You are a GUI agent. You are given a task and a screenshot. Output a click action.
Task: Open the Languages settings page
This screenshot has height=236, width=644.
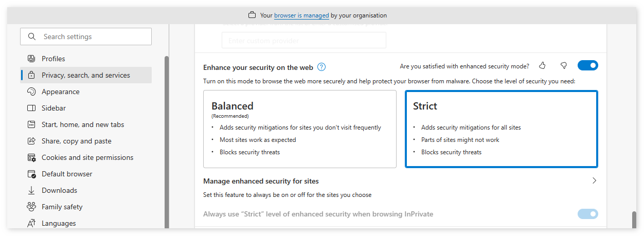[x=59, y=223]
